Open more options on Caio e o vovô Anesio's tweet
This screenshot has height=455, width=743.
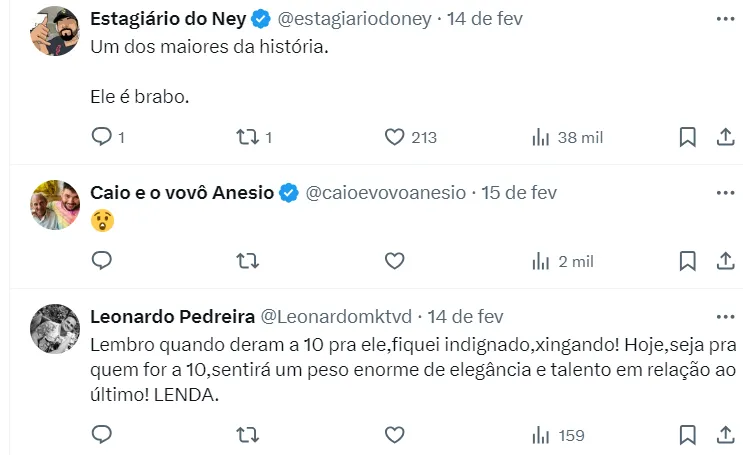click(726, 192)
